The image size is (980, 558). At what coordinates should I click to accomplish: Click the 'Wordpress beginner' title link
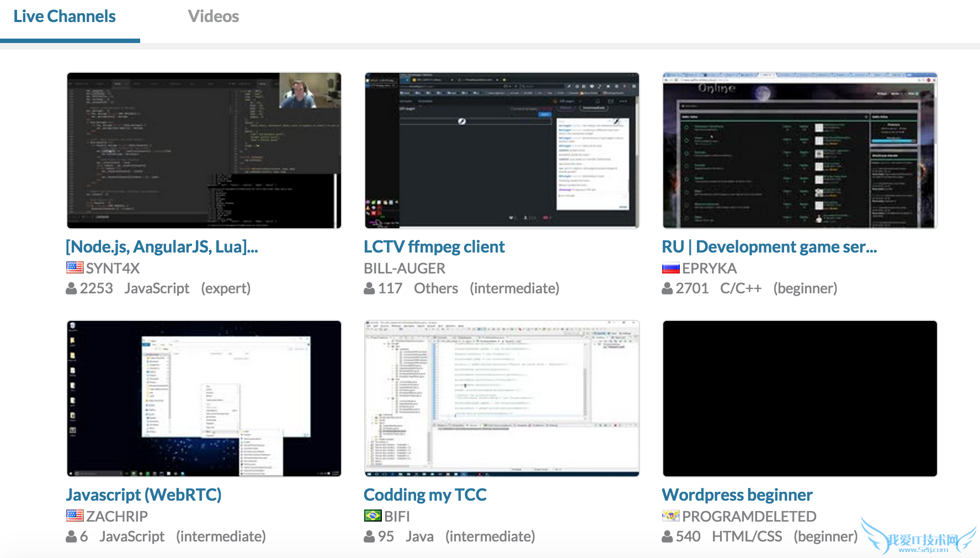(737, 495)
